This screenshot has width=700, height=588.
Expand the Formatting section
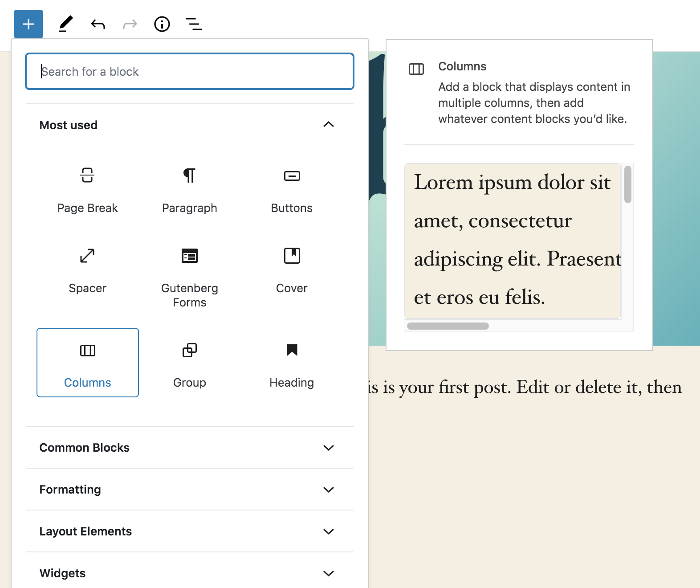pos(190,490)
